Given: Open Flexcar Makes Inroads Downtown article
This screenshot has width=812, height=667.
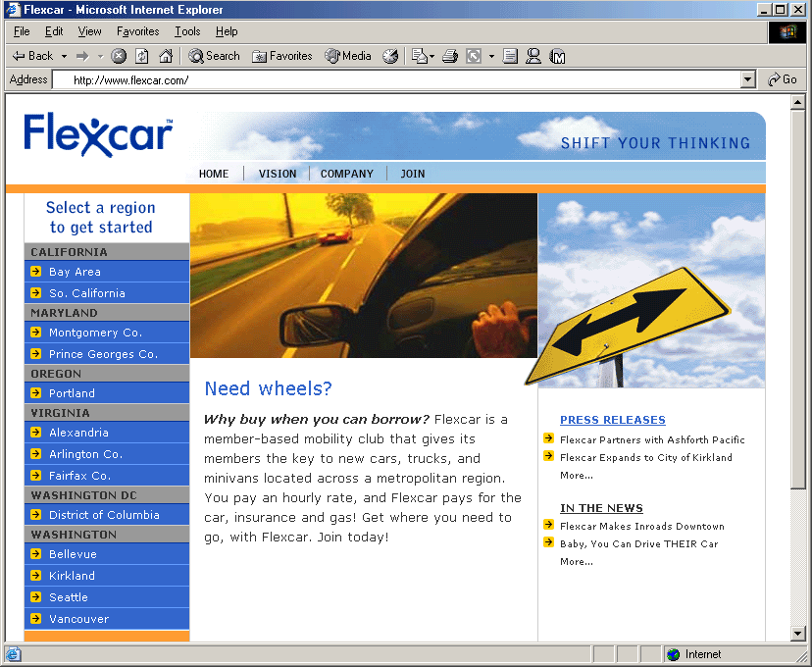Looking at the screenshot, I should click(x=642, y=526).
